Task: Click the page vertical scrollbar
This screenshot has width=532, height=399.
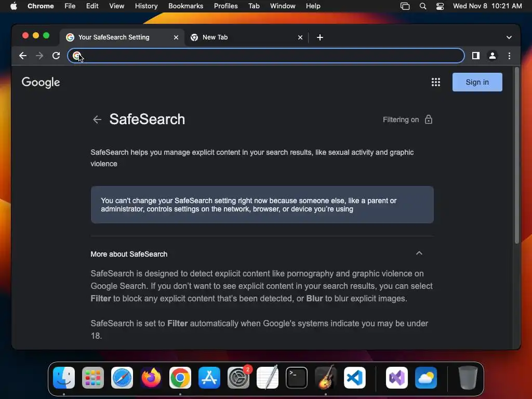Action: point(517,155)
